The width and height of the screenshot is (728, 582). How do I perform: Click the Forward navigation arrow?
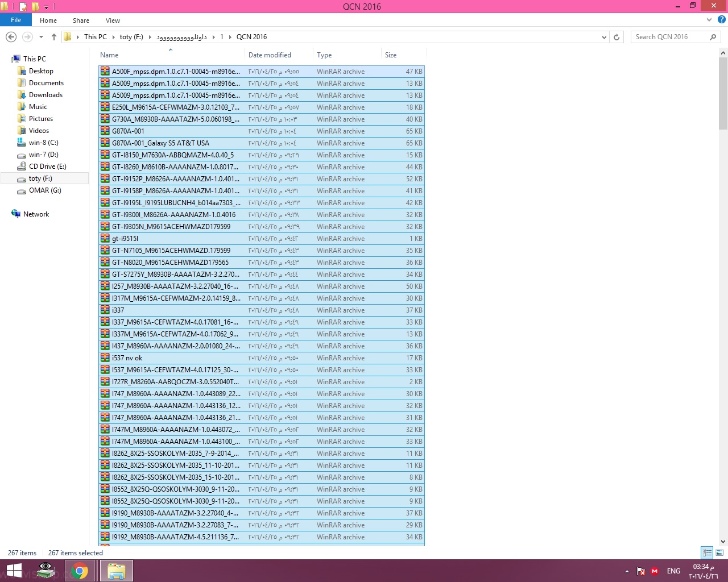point(27,37)
